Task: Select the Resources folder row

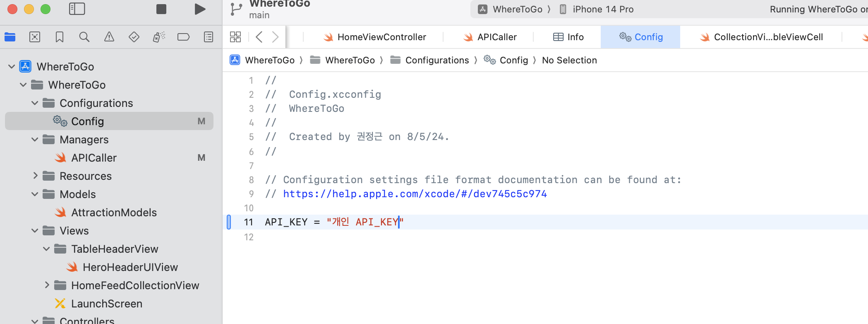Action: tap(109, 176)
